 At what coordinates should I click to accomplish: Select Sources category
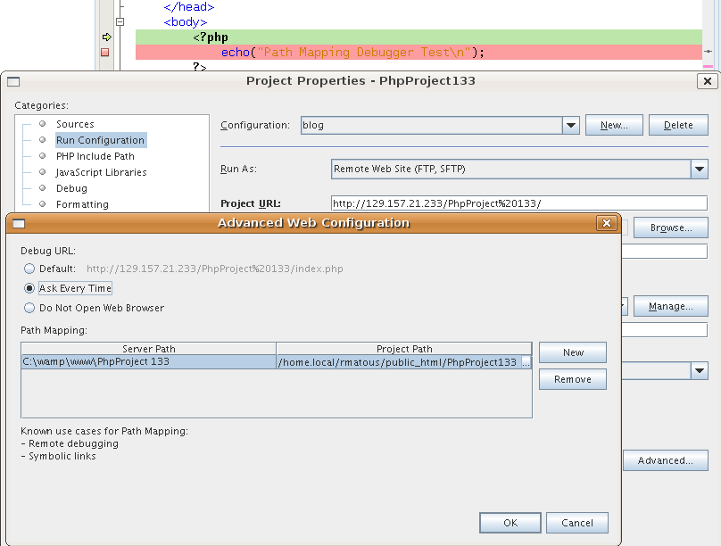click(75, 124)
